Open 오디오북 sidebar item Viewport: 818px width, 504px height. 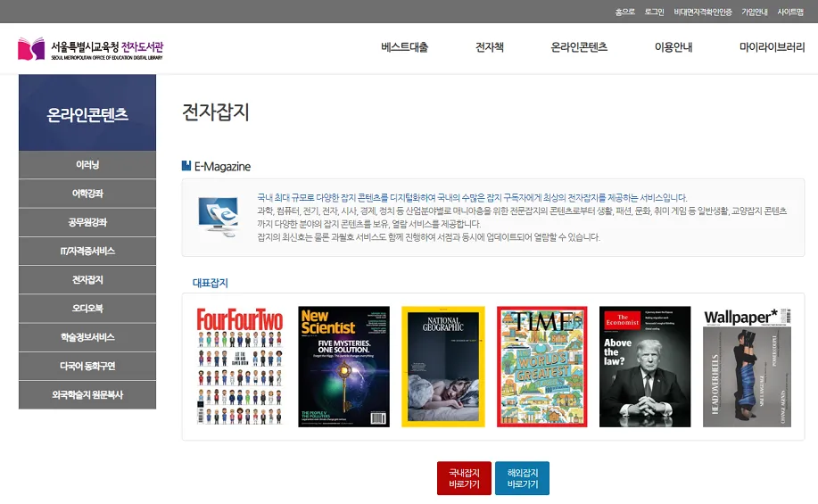point(87,309)
